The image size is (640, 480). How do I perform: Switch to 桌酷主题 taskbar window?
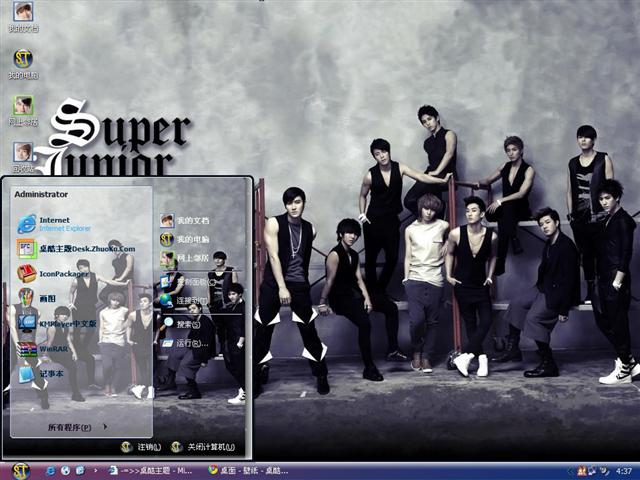(151, 471)
